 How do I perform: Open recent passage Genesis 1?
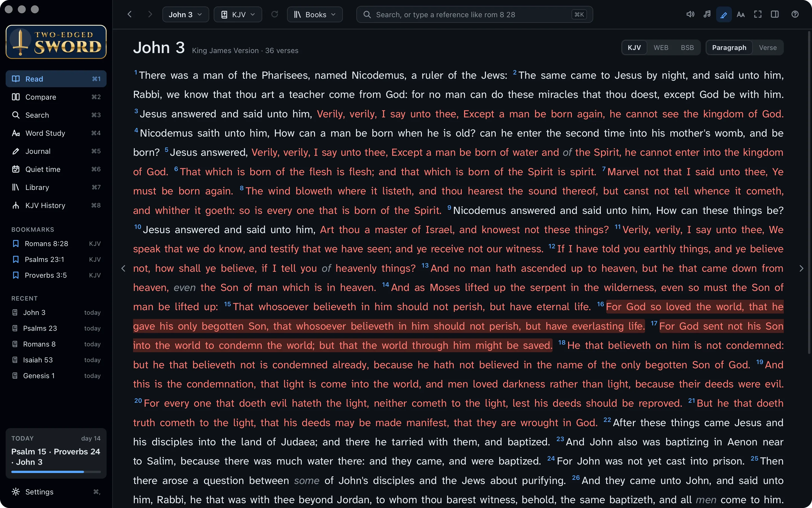[x=56, y=376]
